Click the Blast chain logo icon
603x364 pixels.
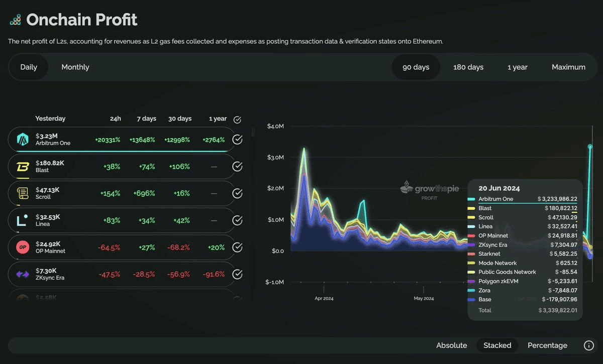click(23, 166)
